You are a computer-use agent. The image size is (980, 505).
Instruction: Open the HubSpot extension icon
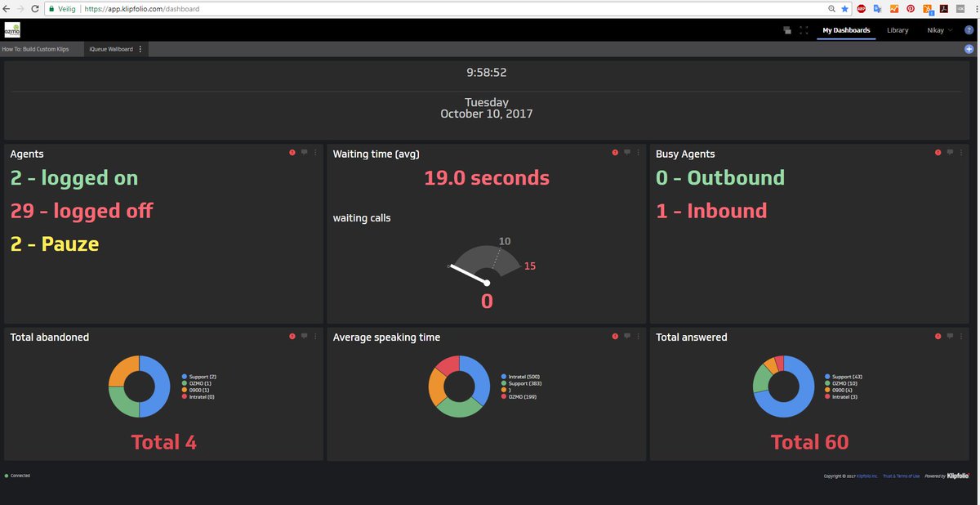coord(927,9)
